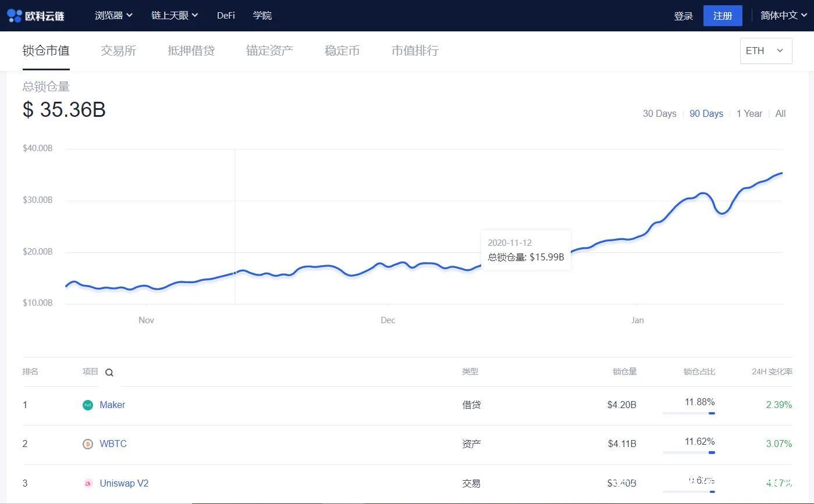The height and width of the screenshot is (504, 814).
Task: Click the 锁仓量 column header
Action: 625,371
